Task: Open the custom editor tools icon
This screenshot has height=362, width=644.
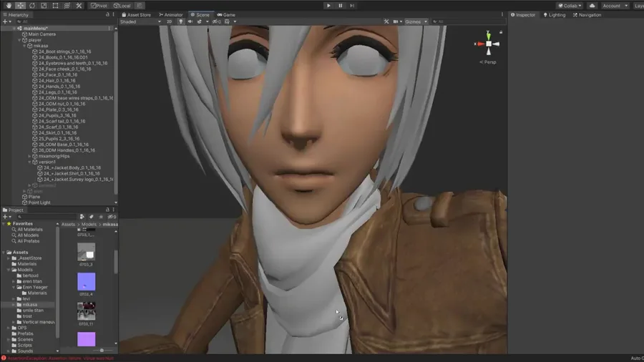Action: click(x=79, y=6)
